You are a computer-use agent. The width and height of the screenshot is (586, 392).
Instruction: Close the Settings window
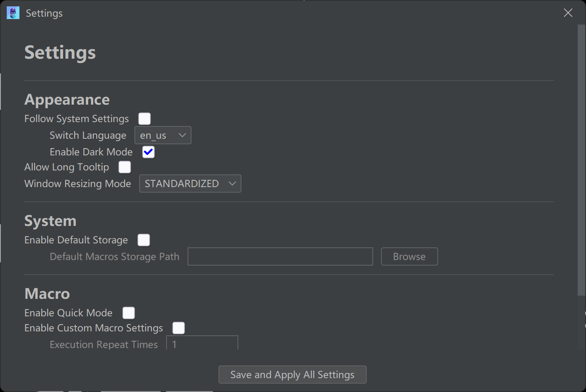568,13
